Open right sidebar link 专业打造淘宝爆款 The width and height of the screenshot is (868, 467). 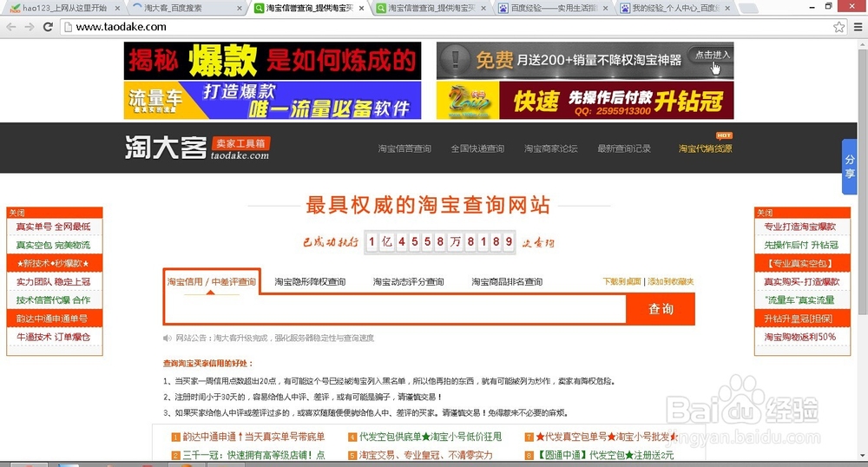(x=801, y=227)
